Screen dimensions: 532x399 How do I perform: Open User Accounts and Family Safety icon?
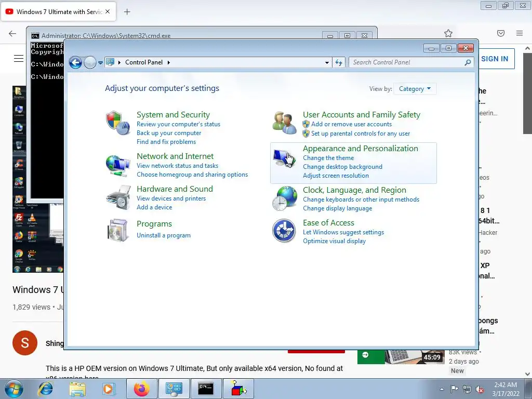click(x=284, y=123)
